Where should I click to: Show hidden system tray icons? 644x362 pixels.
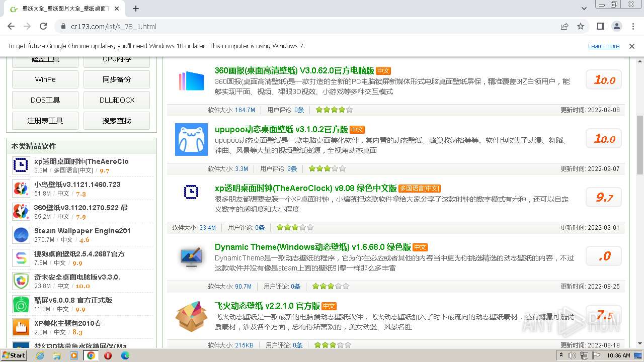point(561,355)
